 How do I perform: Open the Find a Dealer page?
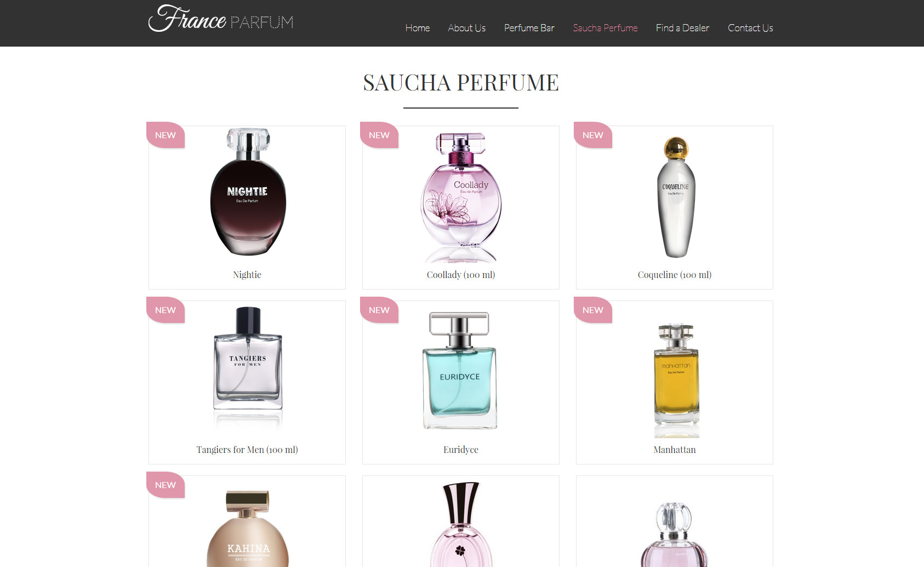click(x=682, y=28)
